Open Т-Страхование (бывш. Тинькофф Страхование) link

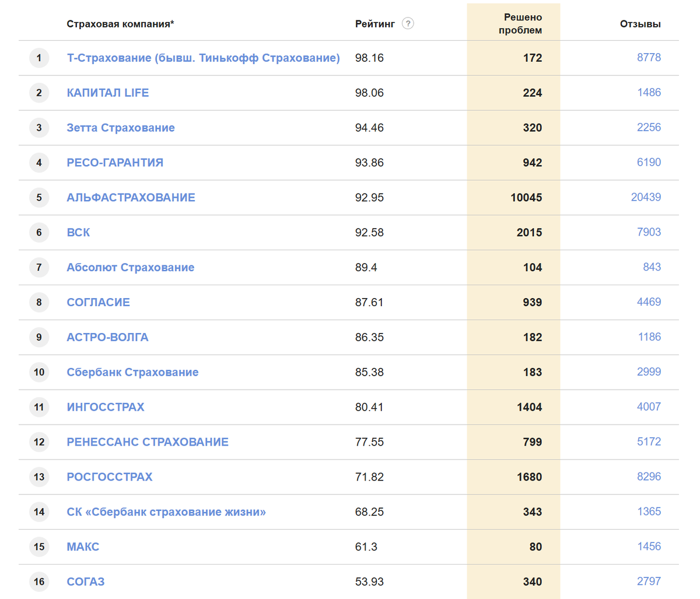(x=203, y=58)
